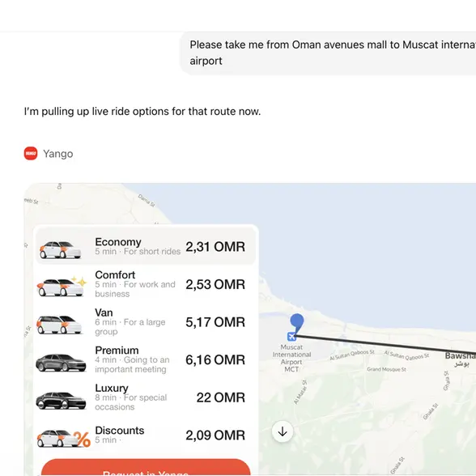Click the Luxury black car icon
Image resolution: width=476 pixels, height=476 pixels.
(x=61, y=400)
